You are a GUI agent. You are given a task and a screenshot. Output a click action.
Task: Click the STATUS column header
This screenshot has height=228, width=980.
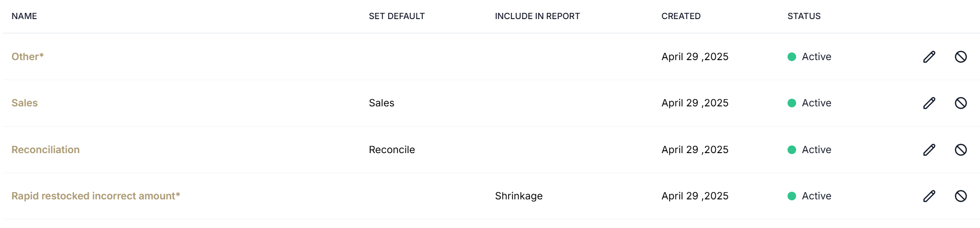pos(804,16)
